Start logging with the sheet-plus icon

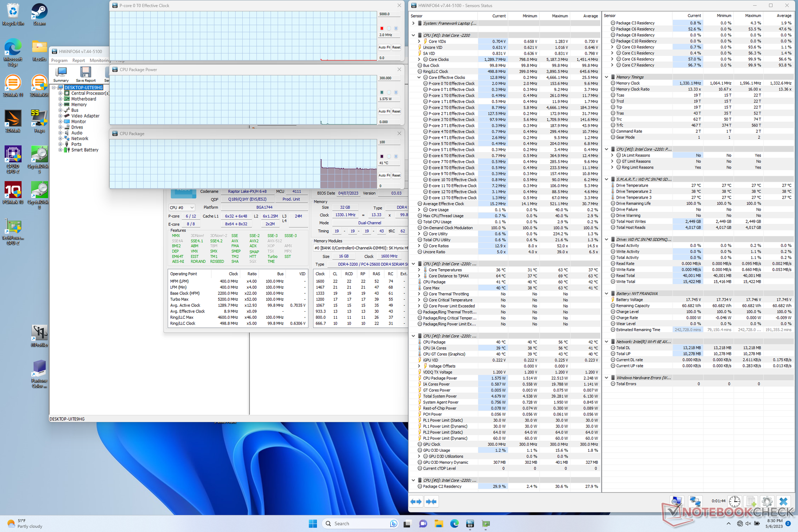coord(751,501)
